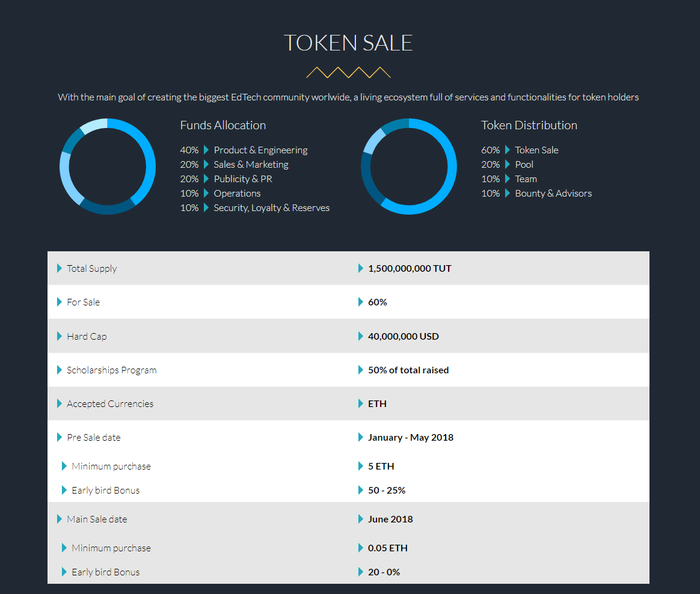700x594 pixels.
Task: Click the Security, Loyalty & Reserves label
Action: coord(271,208)
